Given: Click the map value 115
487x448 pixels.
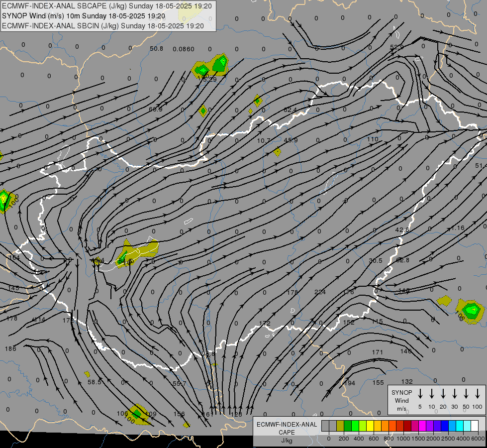Looking at the screenshot, I should click(377, 322).
